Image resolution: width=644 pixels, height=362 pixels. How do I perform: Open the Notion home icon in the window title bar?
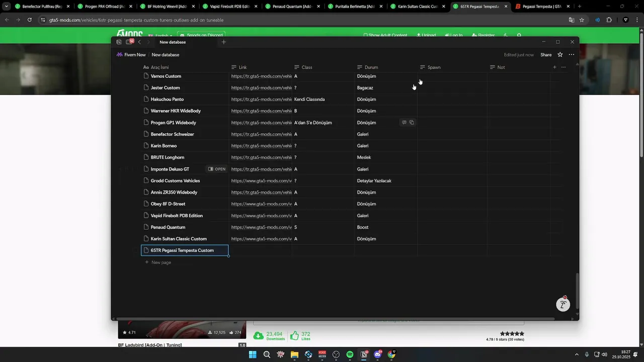click(x=119, y=42)
